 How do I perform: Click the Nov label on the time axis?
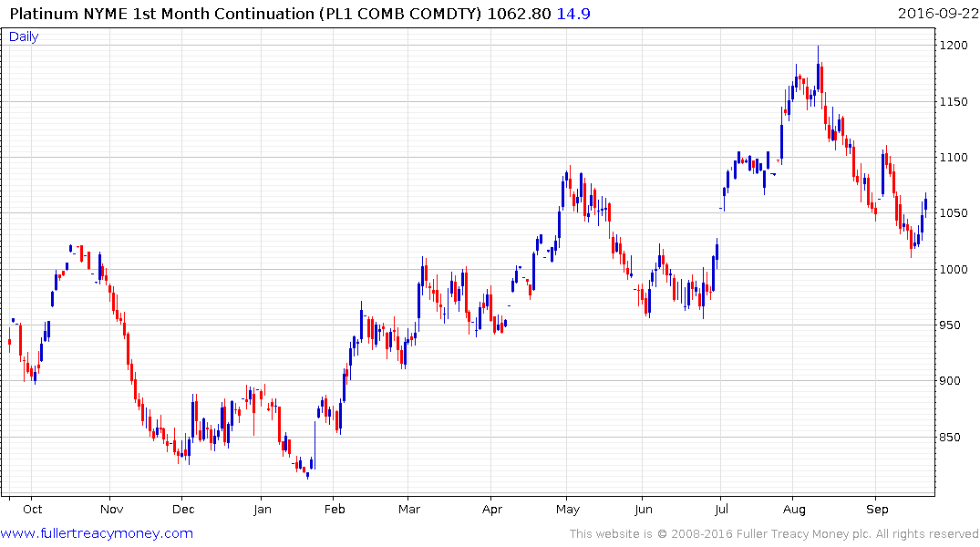click(x=112, y=510)
